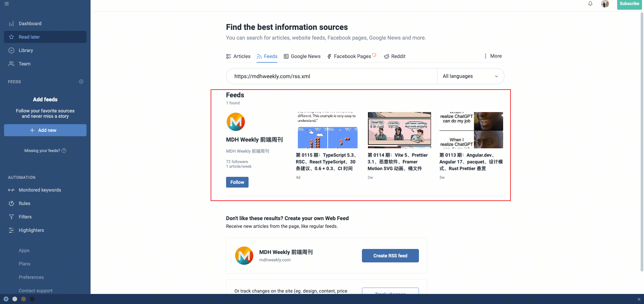644x304 pixels.
Task: Open the All languages dropdown
Action: coord(471,76)
